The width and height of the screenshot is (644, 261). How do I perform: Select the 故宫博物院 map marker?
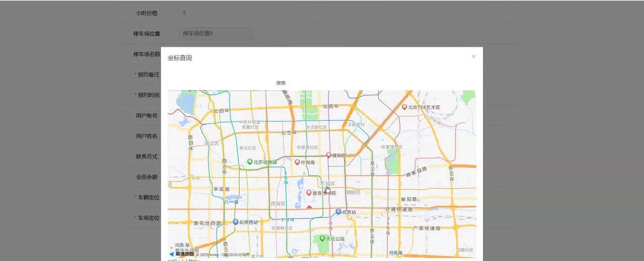click(308, 192)
